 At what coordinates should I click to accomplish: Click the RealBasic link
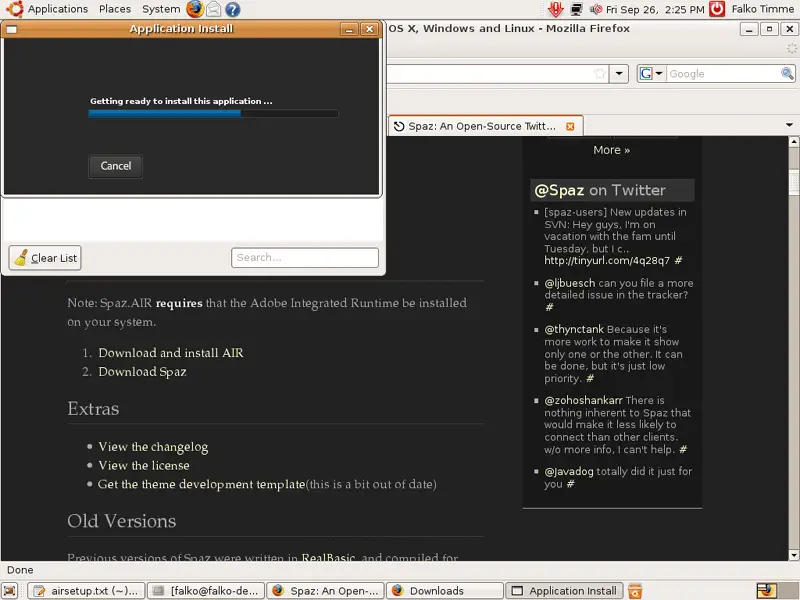point(328,557)
